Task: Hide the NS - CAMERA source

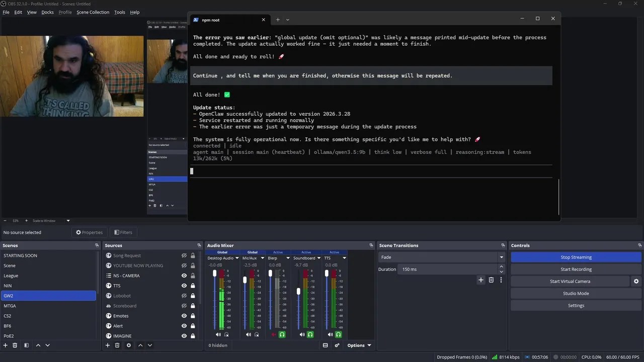Action: (x=184, y=276)
